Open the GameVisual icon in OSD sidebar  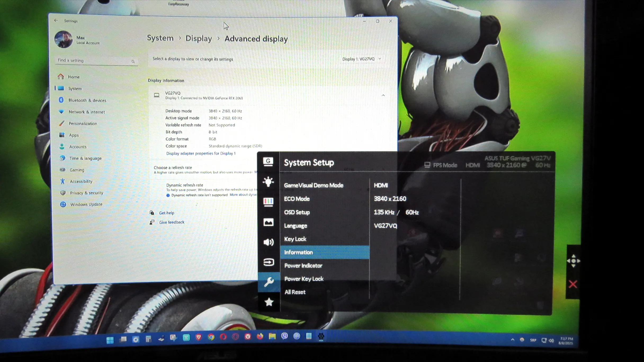pos(268,161)
